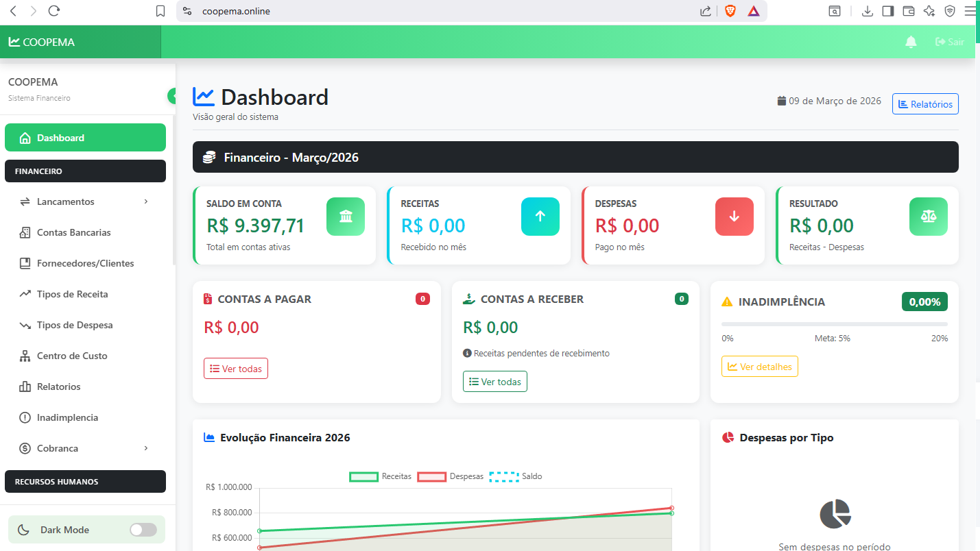Click Ver todas under Contas a Receber
The width and height of the screenshot is (980, 551).
pos(495,382)
